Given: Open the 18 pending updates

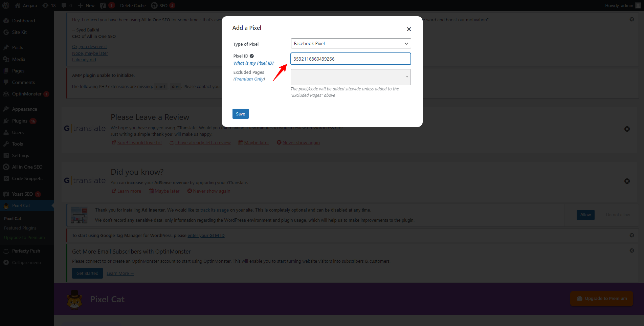Looking at the screenshot, I should click(49, 5).
